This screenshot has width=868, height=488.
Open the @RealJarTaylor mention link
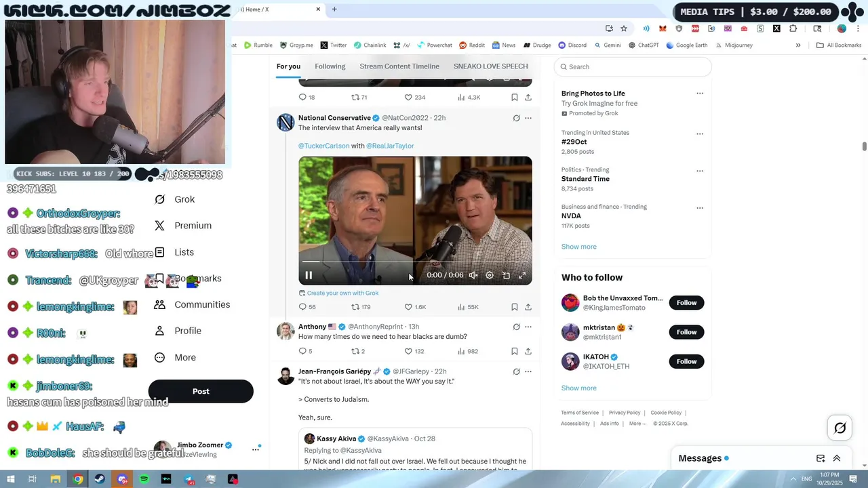click(390, 146)
